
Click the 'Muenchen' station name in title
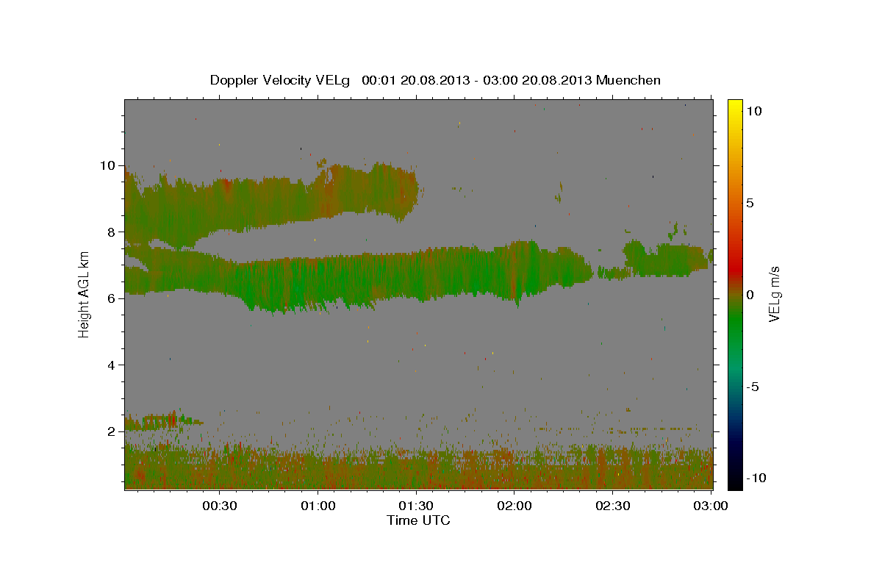[x=628, y=80]
